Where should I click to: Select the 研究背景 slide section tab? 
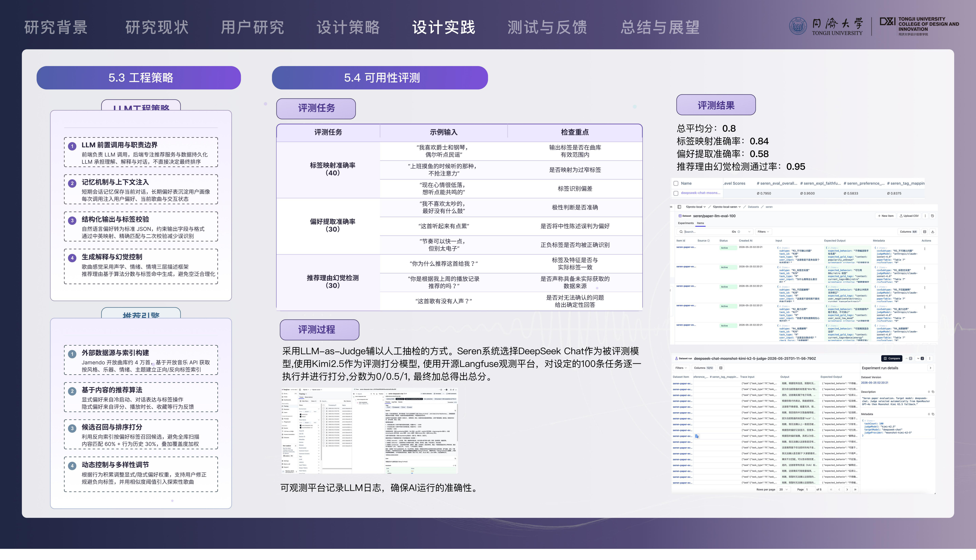(x=56, y=27)
